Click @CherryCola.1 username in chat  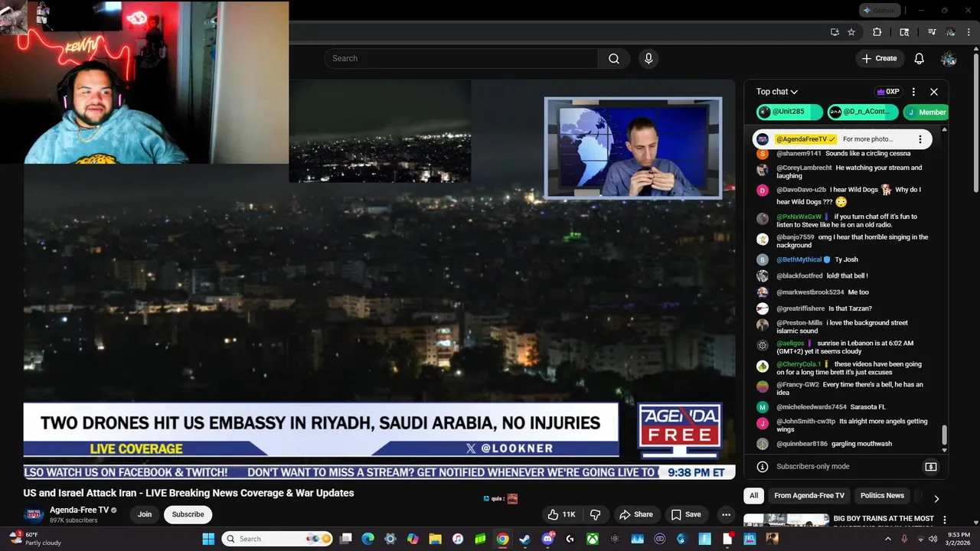799,364
